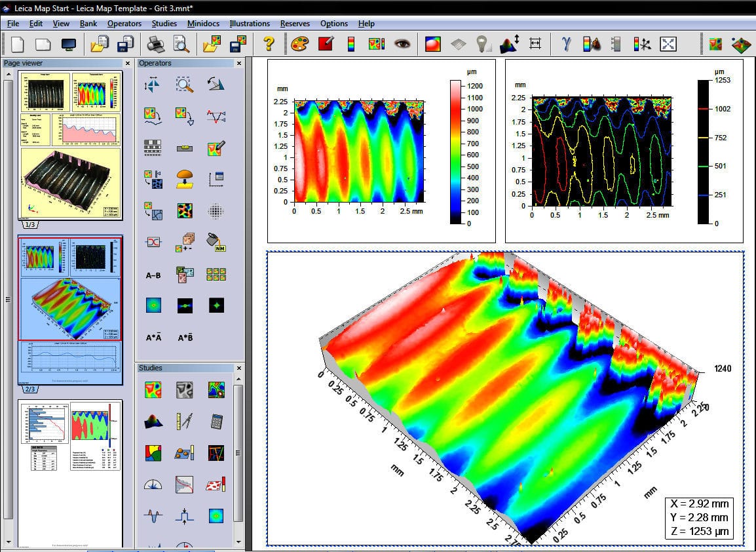This screenshot has height=552, width=756.
Task: Close the Operators panel
Action: 238,63
